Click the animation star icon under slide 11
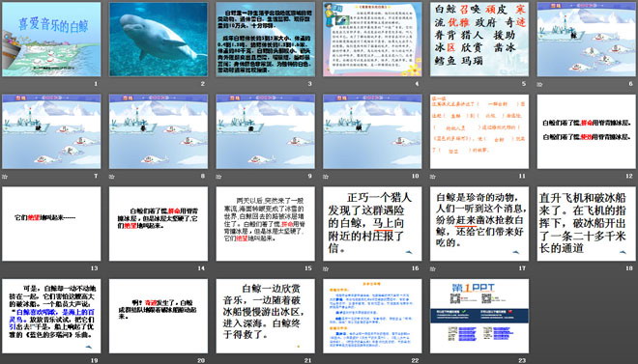 [x=433, y=177]
